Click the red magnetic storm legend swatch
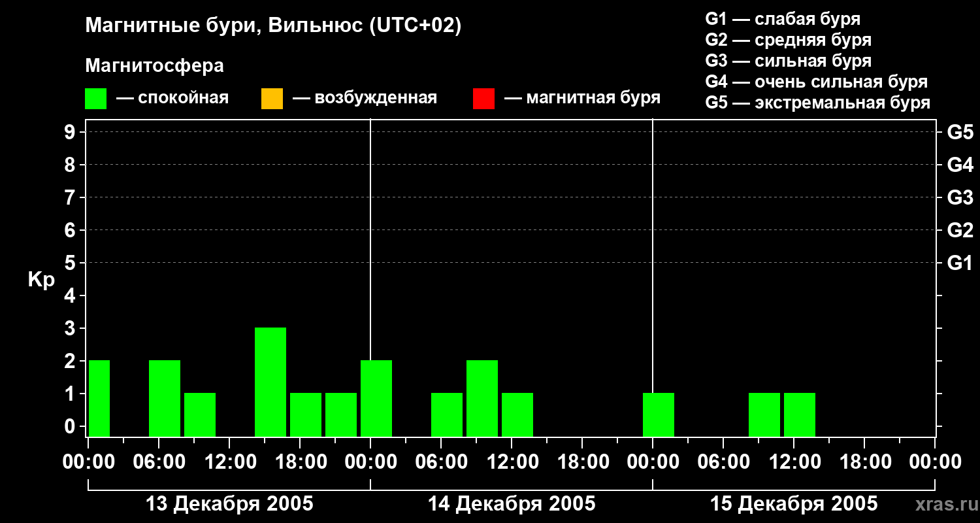The width and height of the screenshot is (980, 523). (x=483, y=99)
